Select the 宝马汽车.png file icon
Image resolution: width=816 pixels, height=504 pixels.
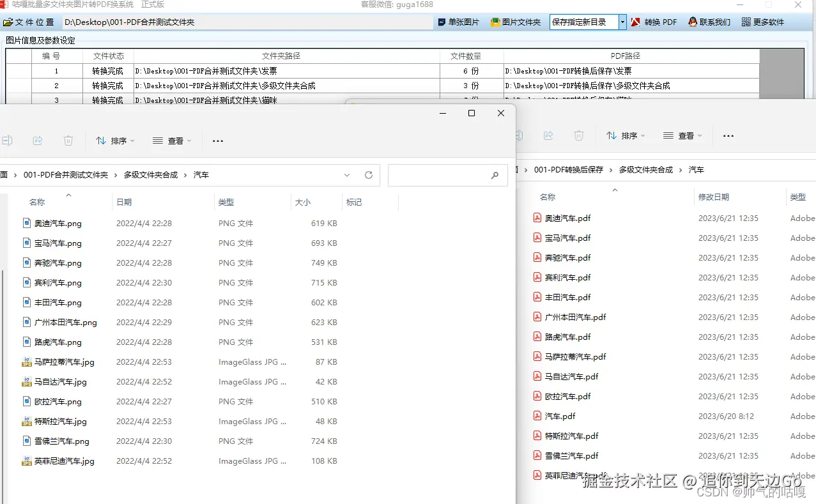(27, 243)
